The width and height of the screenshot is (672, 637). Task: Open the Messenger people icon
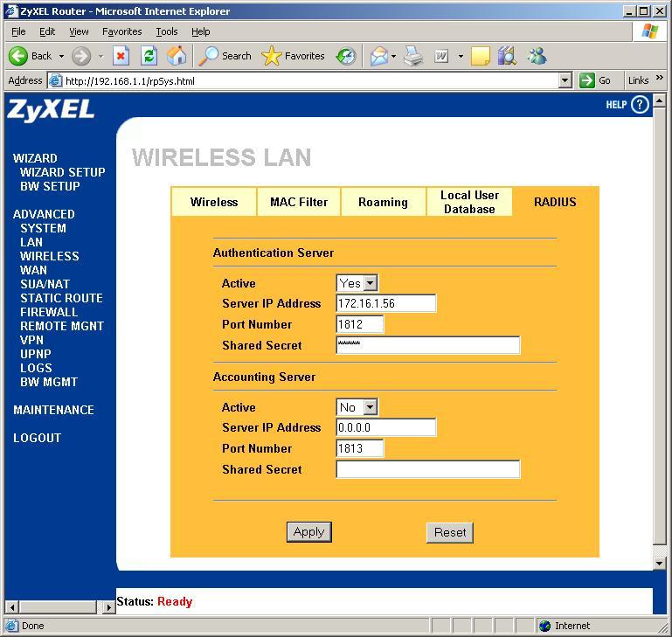click(x=537, y=56)
